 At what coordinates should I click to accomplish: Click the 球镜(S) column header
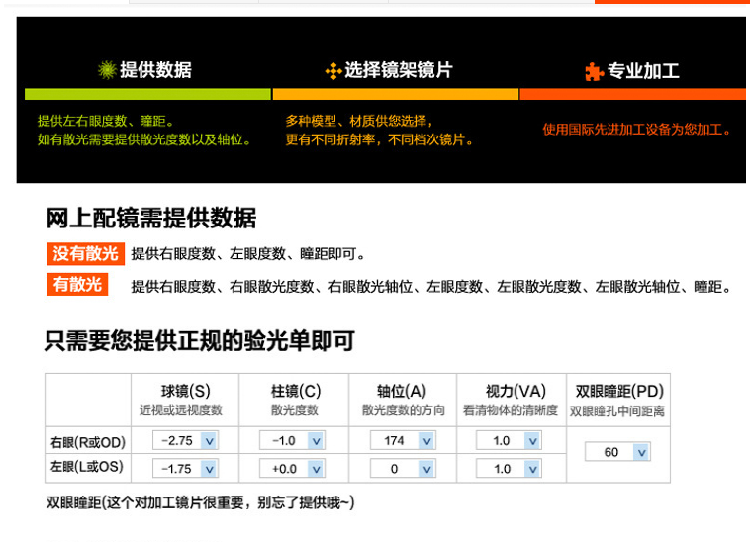pyautogui.click(x=186, y=391)
